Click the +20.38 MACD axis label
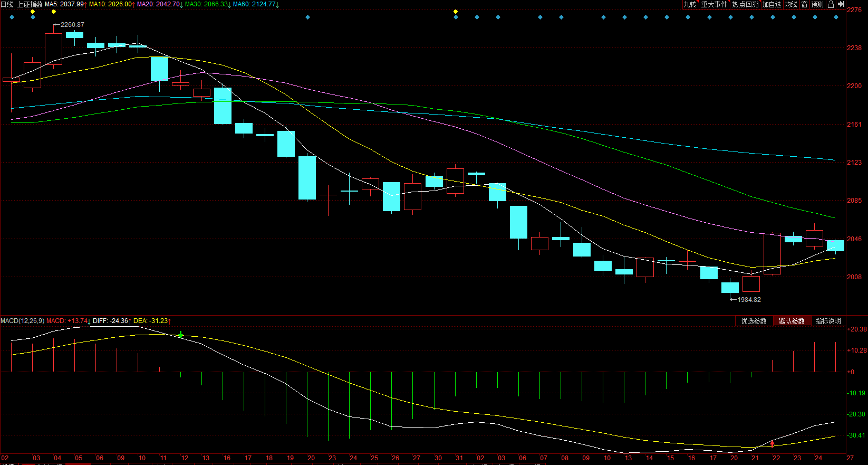The image size is (868, 465). point(856,329)
